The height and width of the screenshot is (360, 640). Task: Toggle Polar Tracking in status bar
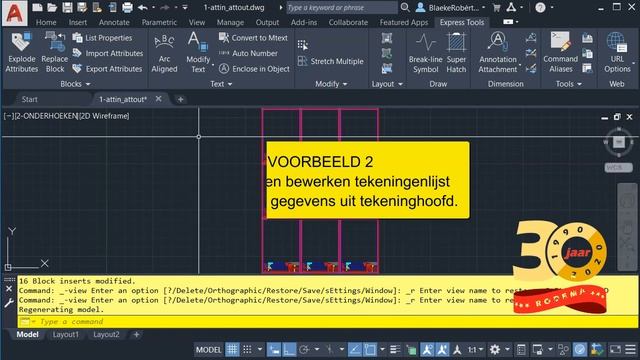click(x=304, y=350)
